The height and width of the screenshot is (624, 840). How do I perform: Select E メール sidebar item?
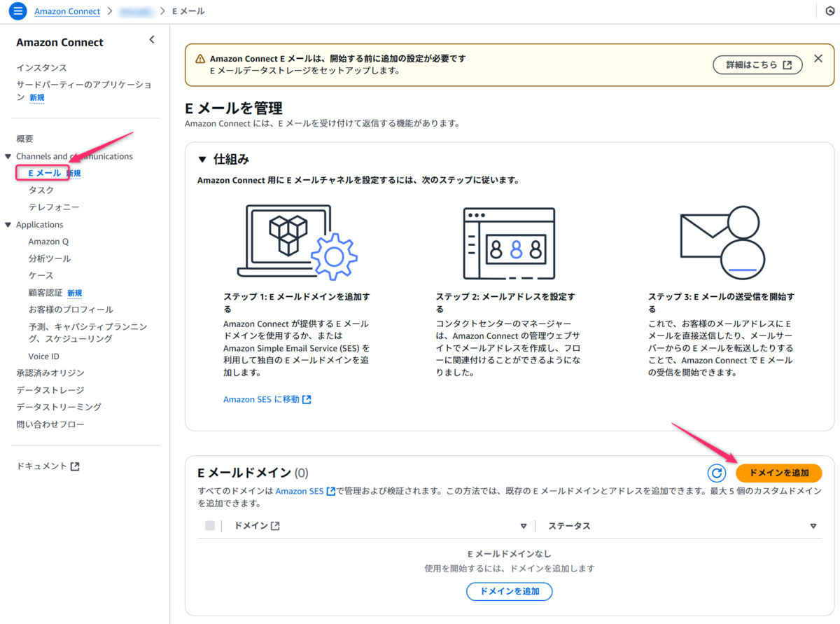[x=45, y=173]
